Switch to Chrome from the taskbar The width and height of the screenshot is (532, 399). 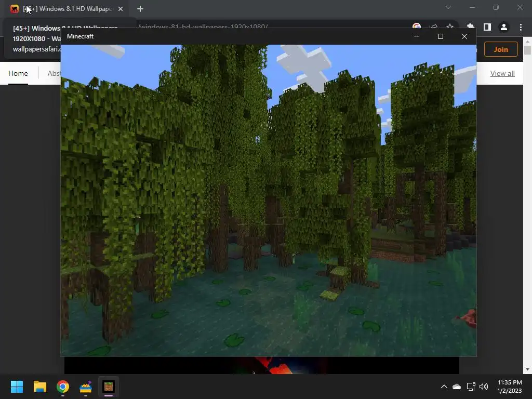63,387
